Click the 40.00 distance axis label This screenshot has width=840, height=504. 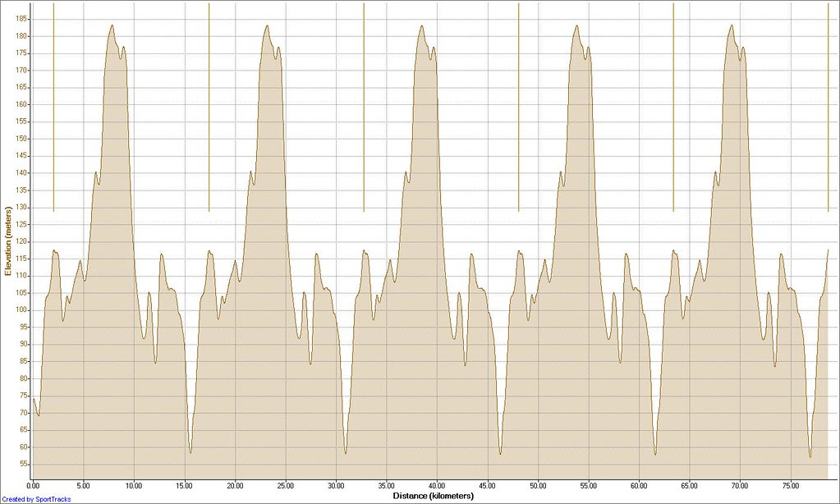[x=437, y=486]
